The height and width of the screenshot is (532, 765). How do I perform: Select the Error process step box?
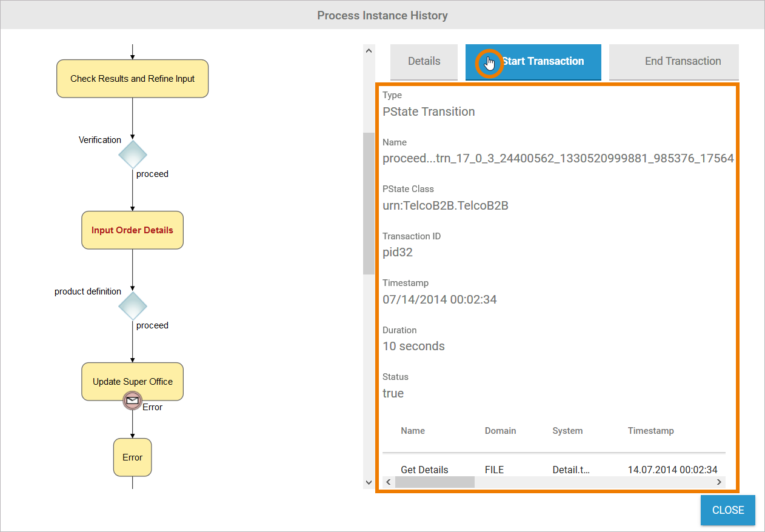pyautogui.click(x=132, y=457)
